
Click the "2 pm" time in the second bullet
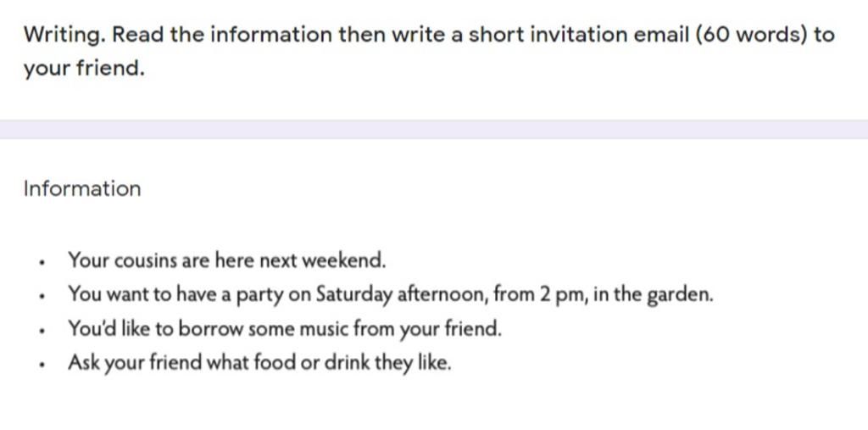tap(559, 294)
